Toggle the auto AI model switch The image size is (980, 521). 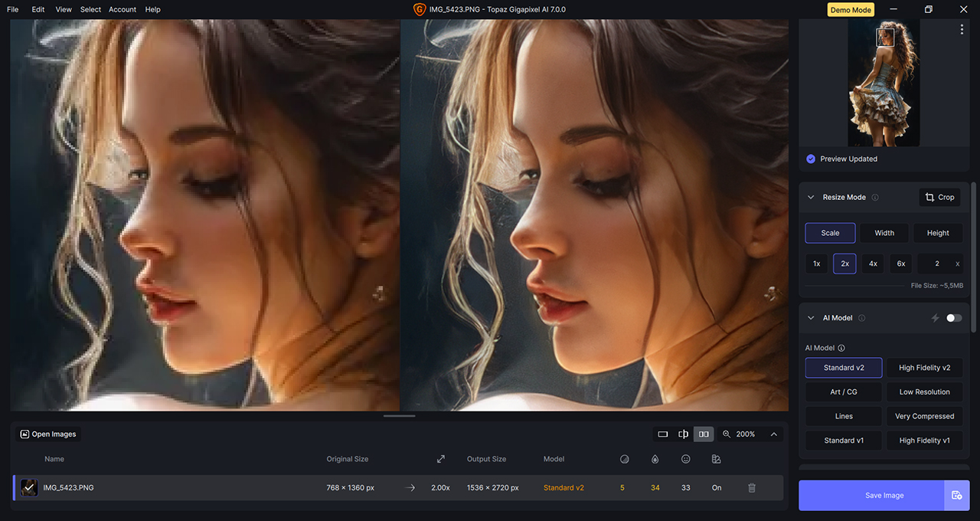953,317
